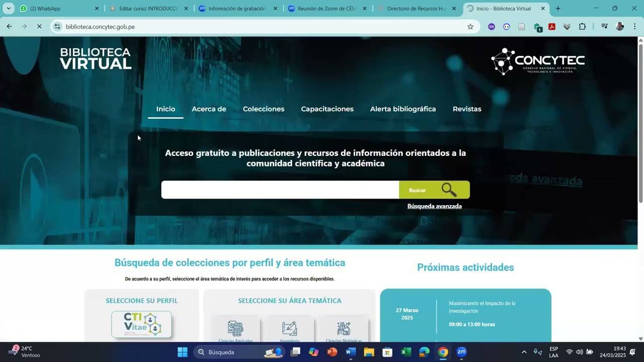Open the Acerca de menu
This screenshot has width=644, height=362.
pyautogui.click(x=209, y=109)
